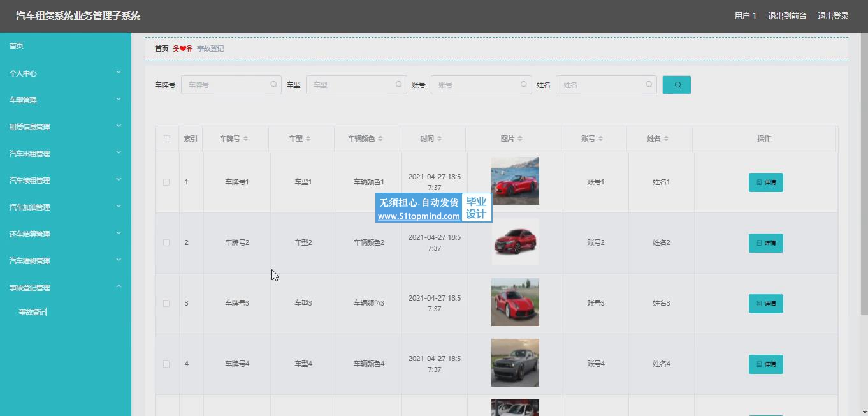Expand the 汽车加油管理 sidebar menu

coord(66,207)
